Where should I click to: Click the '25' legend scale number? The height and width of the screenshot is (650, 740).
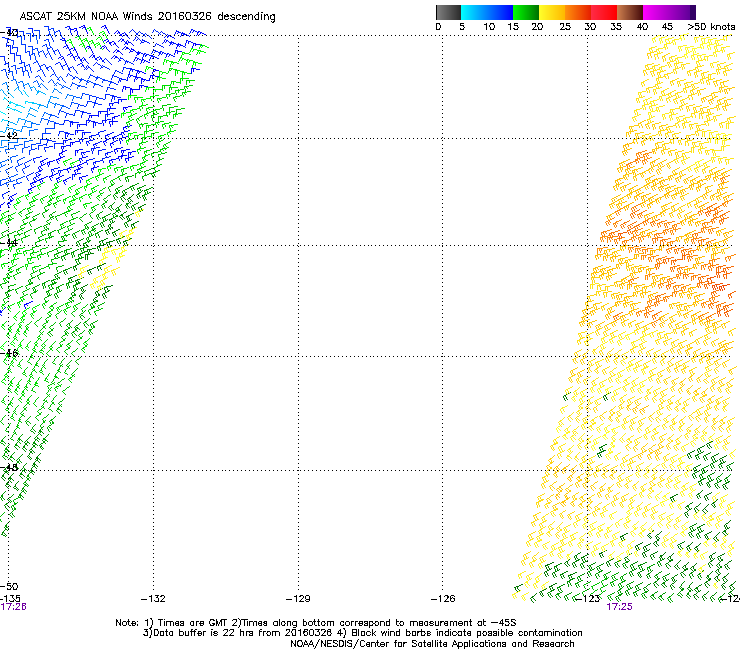(565, 27)
